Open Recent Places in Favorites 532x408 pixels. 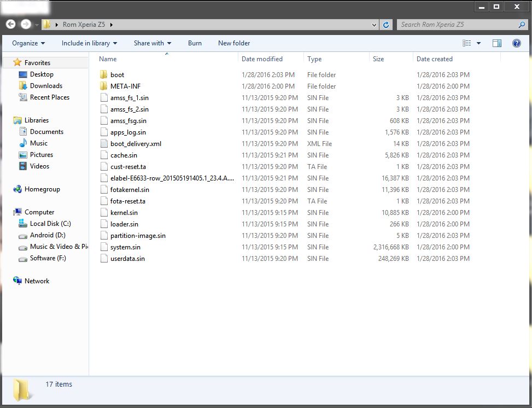point(50,97)
